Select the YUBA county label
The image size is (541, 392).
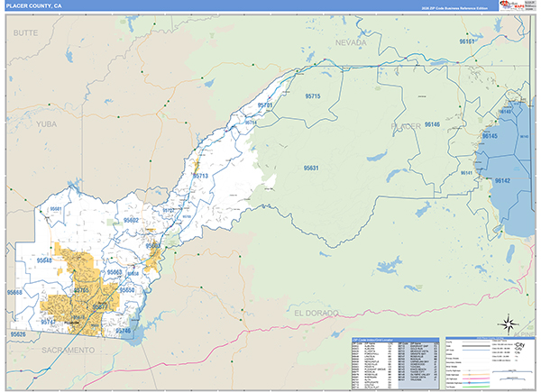pos(45,123)
